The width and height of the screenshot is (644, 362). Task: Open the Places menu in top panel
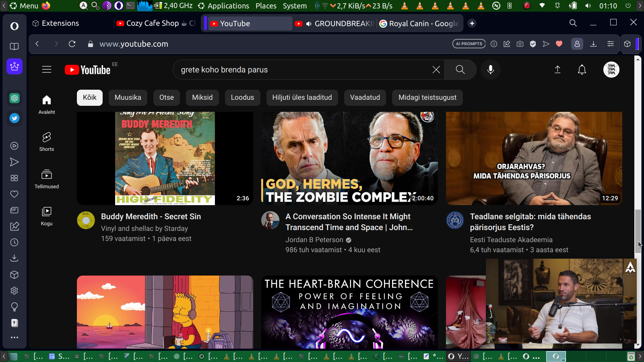pos(266,6)
